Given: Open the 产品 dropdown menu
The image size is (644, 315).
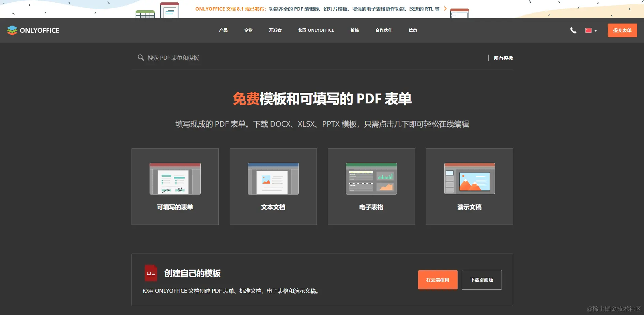Looking at the screenshot, I should click(x=223, y=30).
